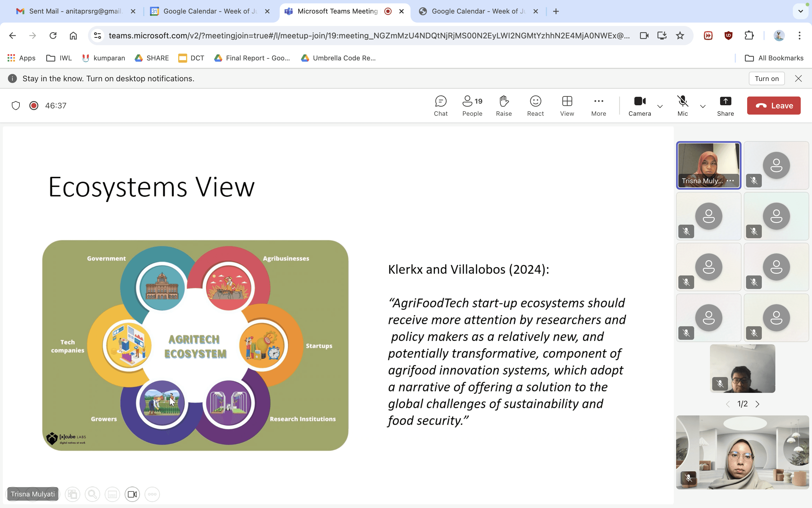Switch to the first Google Calendar tab
This screenshot has width=812, height=508.
click(x=210, y=11)
